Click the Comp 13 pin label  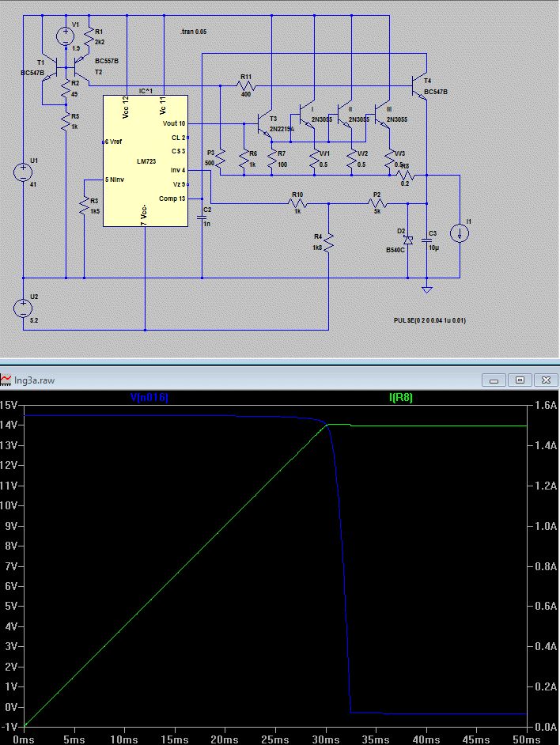click(172, 199)
